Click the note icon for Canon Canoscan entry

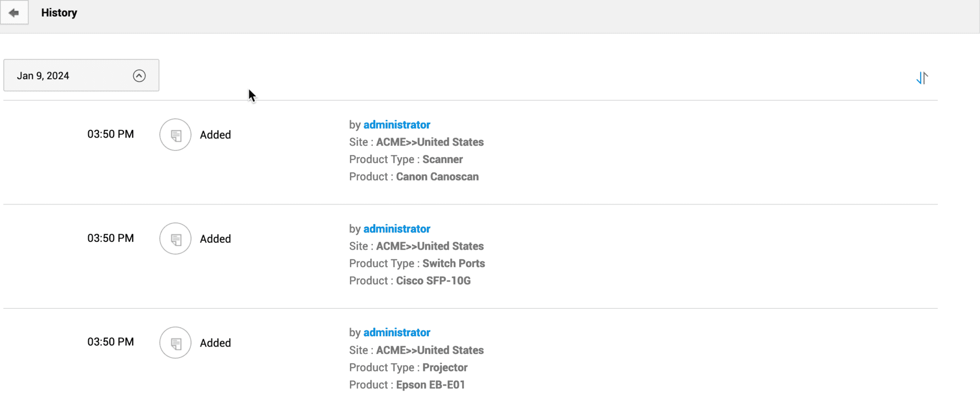(175, 135)
